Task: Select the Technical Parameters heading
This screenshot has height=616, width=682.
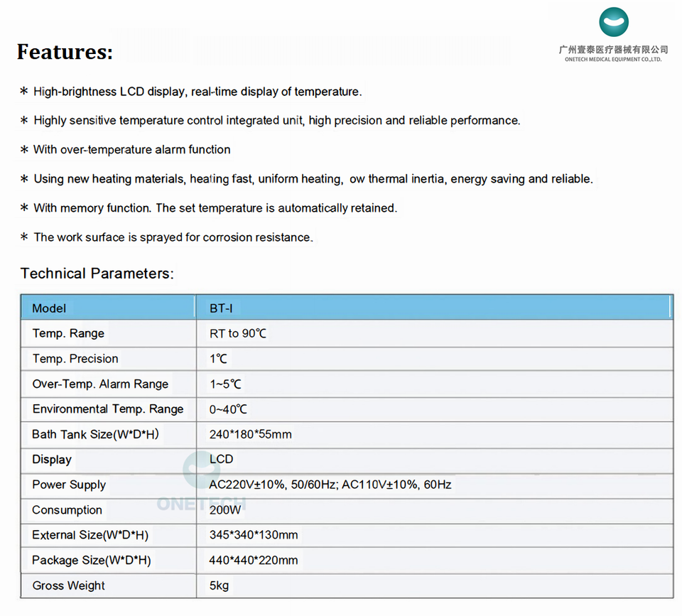Action: [97, 274]
